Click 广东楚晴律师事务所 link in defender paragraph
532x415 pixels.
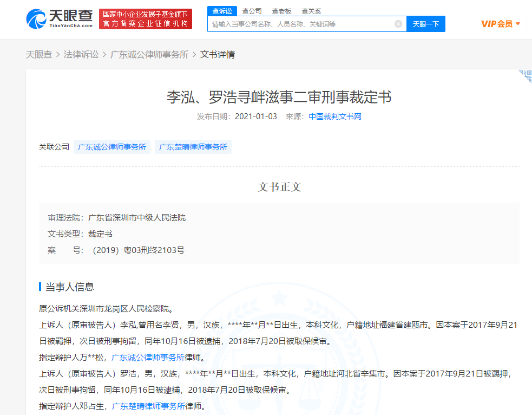coord(149,406)
